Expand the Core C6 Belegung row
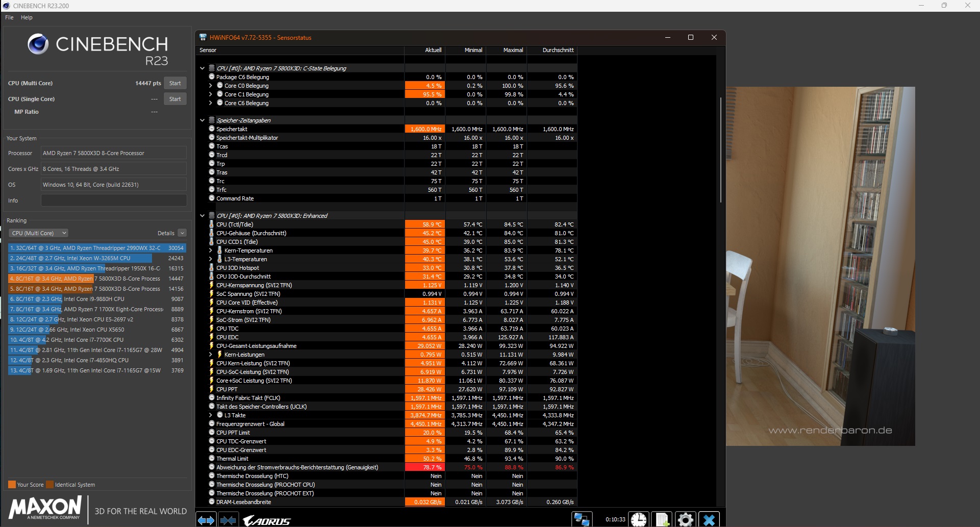Screen dimensions: 980x527 coord(210,103)
